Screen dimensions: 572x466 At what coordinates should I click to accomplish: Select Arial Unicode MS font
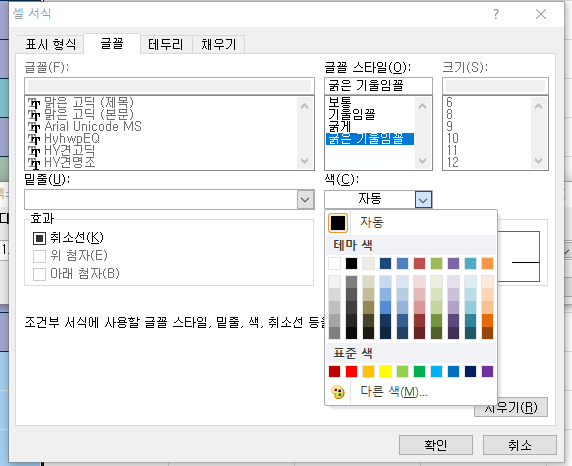[x=93, y=126]
